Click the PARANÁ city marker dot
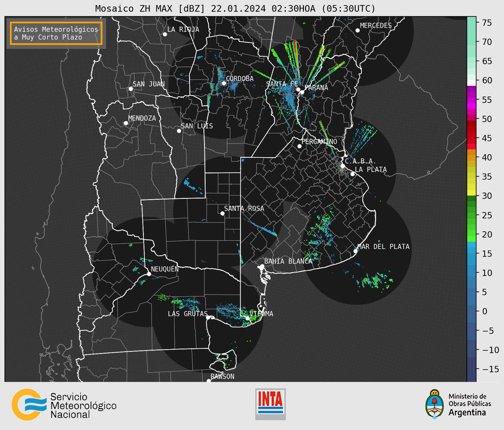Screen dimensions: 504x430 point(302,92)
